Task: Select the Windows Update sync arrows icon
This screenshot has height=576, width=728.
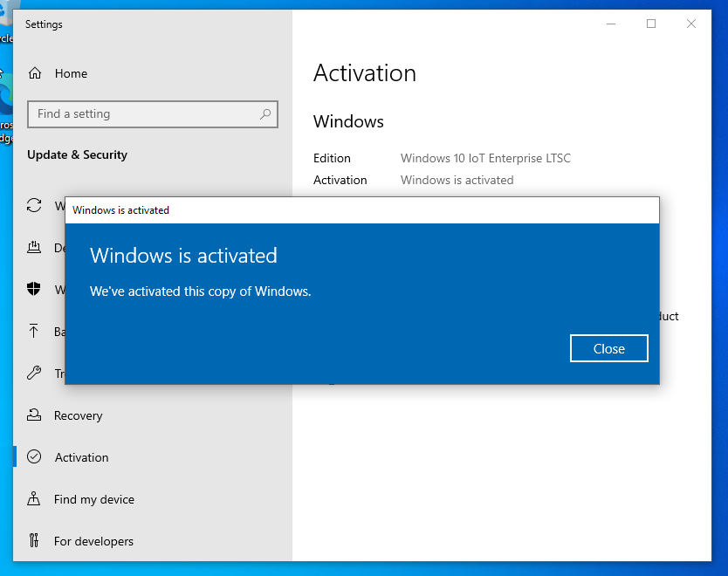Action: pyautogui.click(x=34, y=206)
